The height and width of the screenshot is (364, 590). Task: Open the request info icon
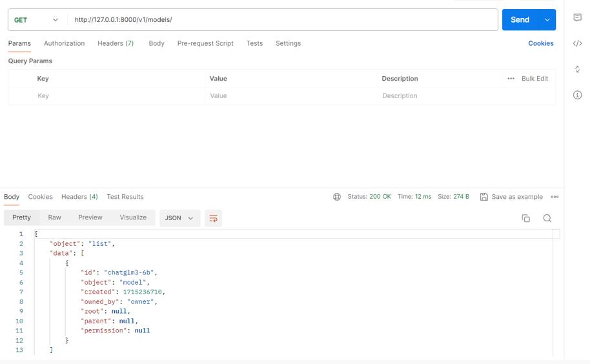click(x=577, y=95)
